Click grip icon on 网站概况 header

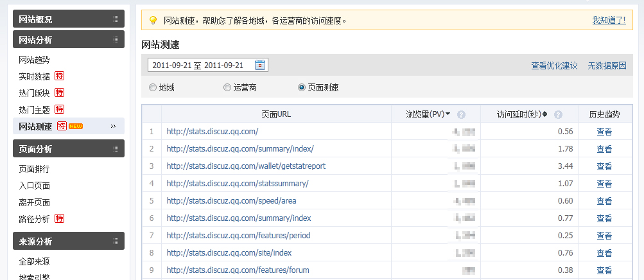click(116, 19)
